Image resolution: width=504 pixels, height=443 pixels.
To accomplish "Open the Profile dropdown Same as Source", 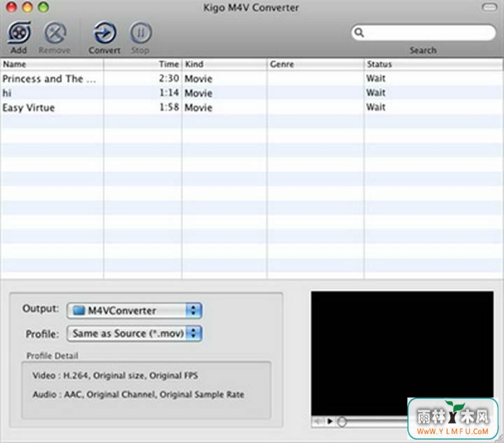I will [x=134, y=333].
